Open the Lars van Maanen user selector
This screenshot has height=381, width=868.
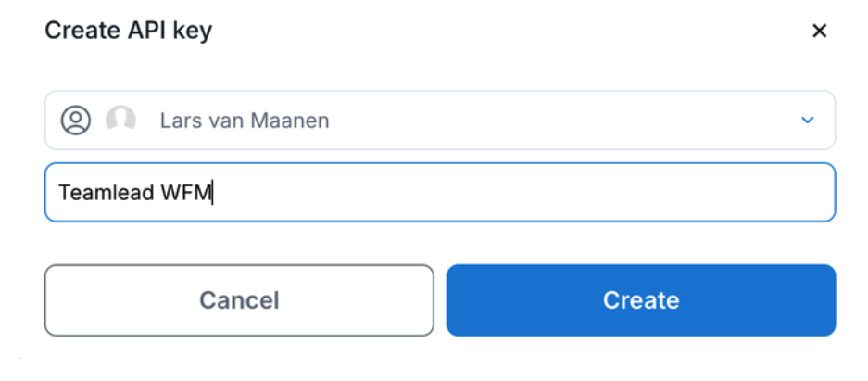tap(440, 121)
